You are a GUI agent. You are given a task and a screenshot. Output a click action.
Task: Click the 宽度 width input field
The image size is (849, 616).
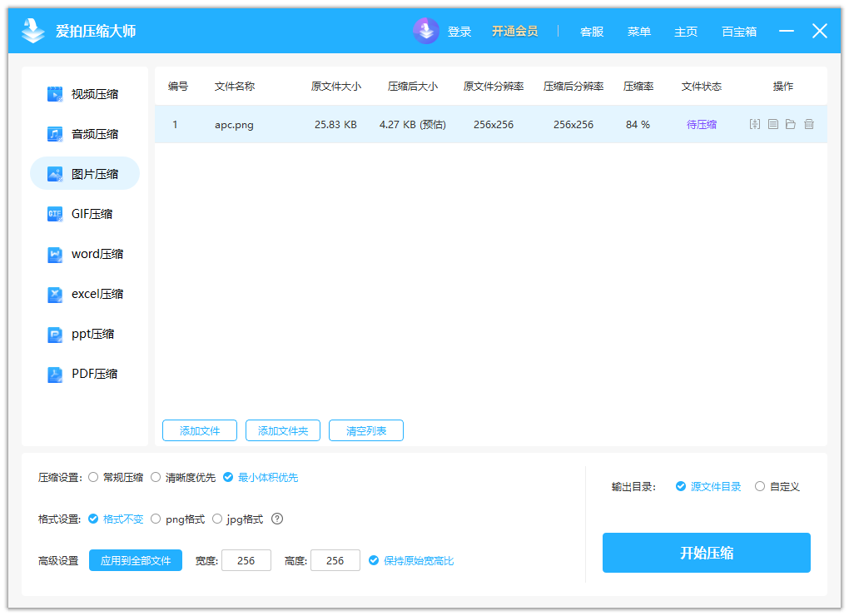[x=246, y=560]
